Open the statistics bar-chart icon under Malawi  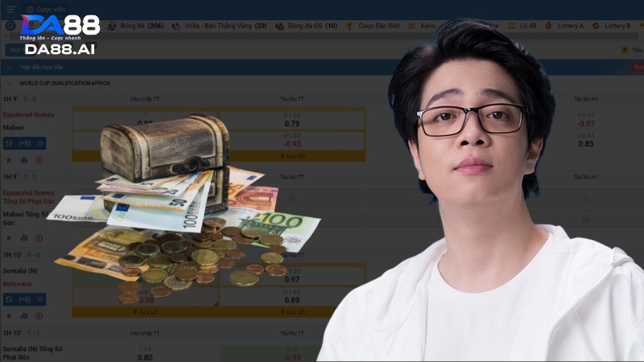pos(24,160)
